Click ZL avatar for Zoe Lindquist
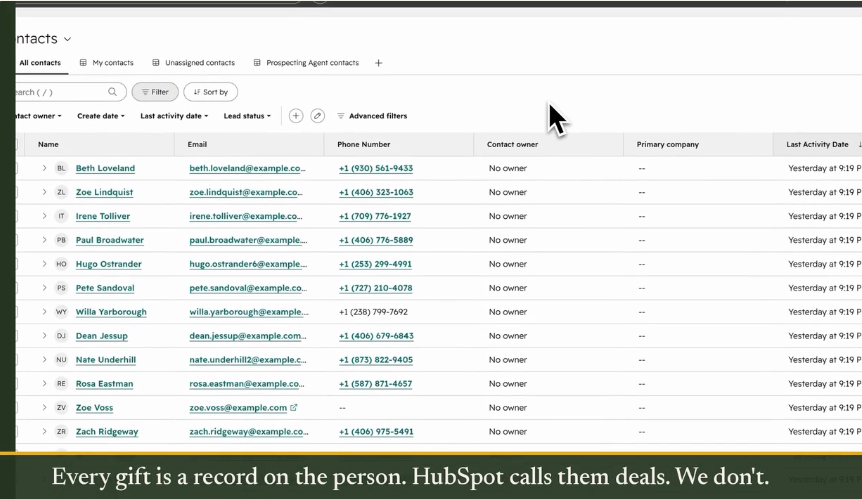 pyautogui.click(x=61, y=192)
